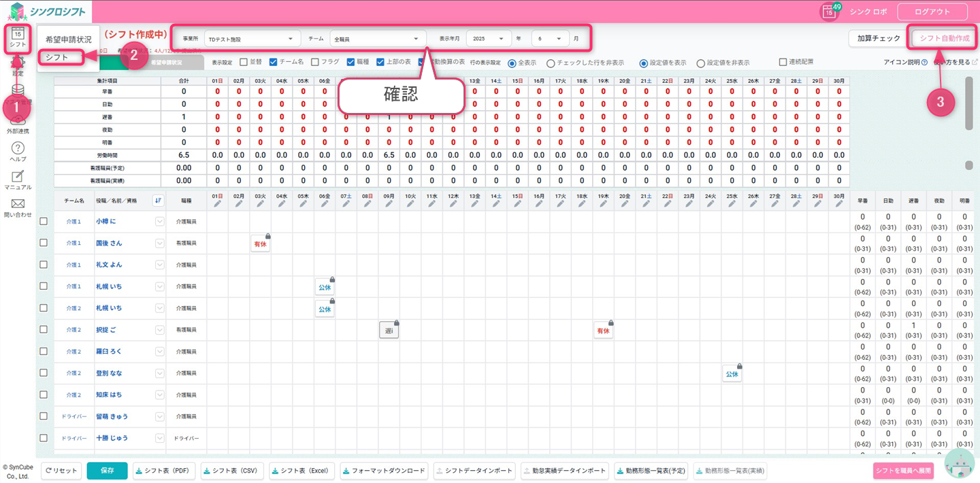
Task: Open the 事業所 dropdown showing TDテスト施設
Action: click(x=251, y=39)
